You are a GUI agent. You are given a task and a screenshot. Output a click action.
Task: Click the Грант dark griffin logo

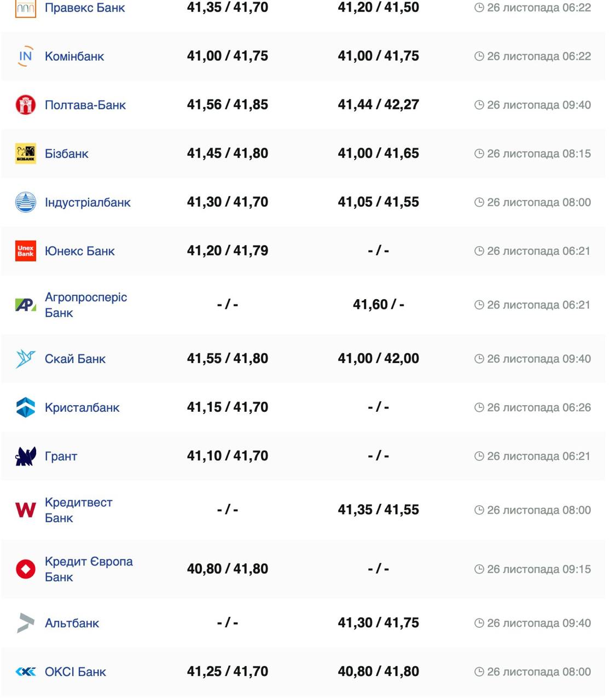(x=26, y=456)
